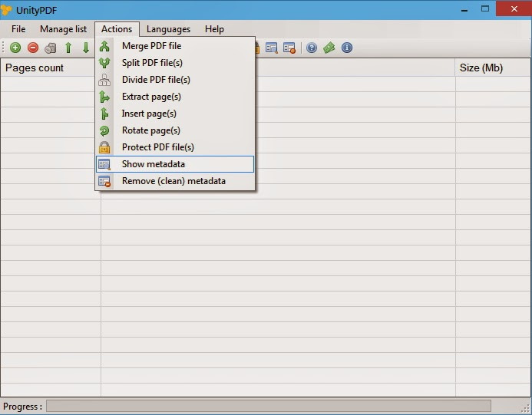The height and width of the screenshot is (415, 532).
Task: Click the Extract page(s) menu icon
Action: tap(104, 97)
